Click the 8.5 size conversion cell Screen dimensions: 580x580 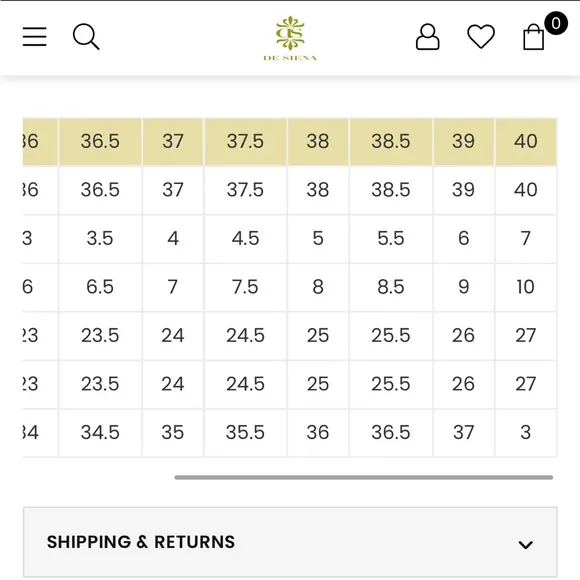click(x=391, y=287)
